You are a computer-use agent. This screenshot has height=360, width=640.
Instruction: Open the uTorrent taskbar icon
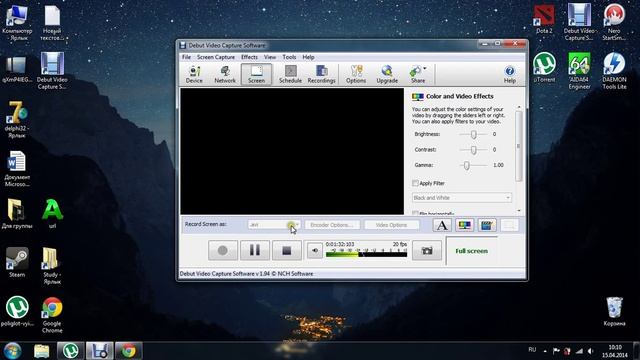pyautogui.click(x=70, y=351)
